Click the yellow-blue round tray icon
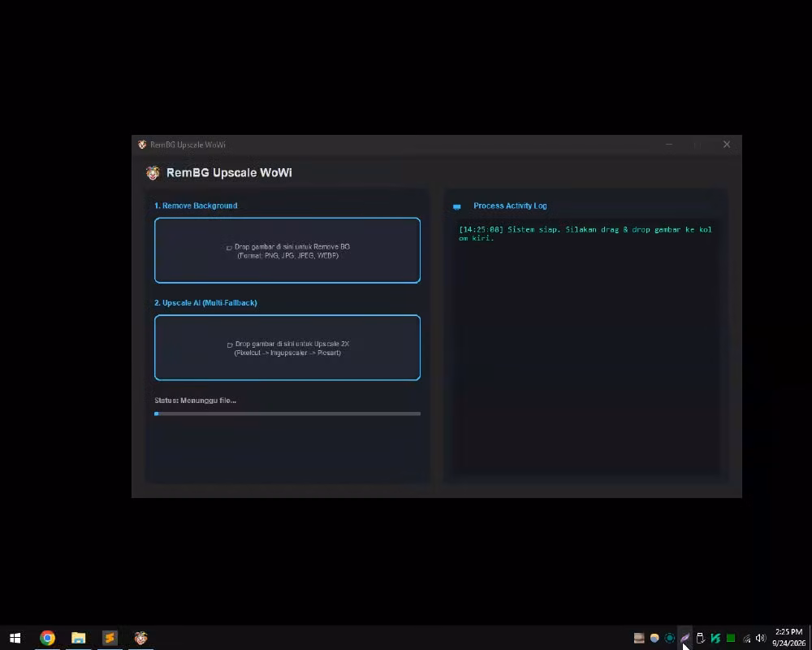The image size is (812, 650). tap(654, 638)
